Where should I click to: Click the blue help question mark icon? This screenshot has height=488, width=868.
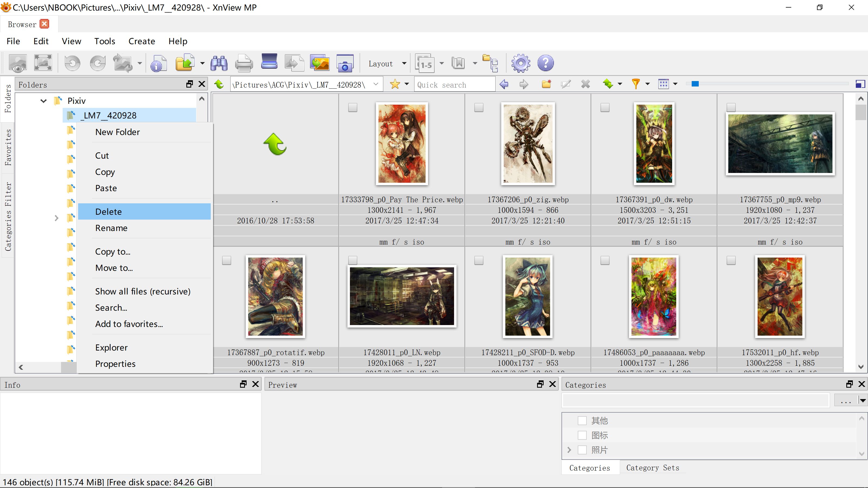coord(545,63)
